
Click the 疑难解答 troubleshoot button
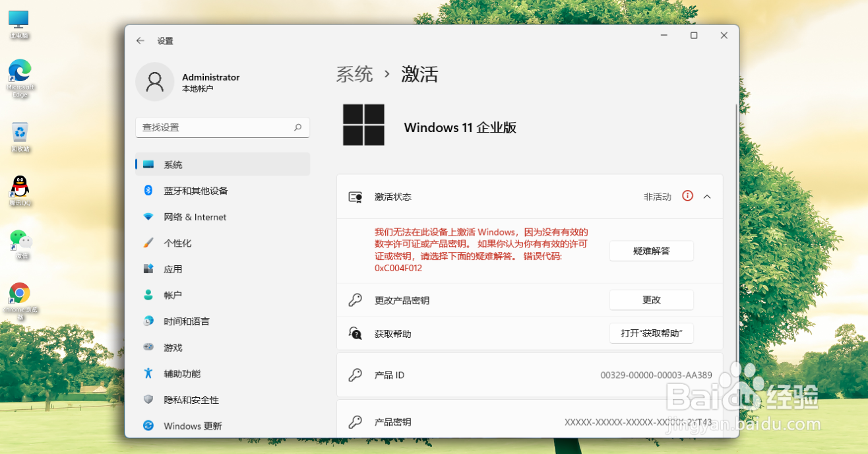coord(652,251)
